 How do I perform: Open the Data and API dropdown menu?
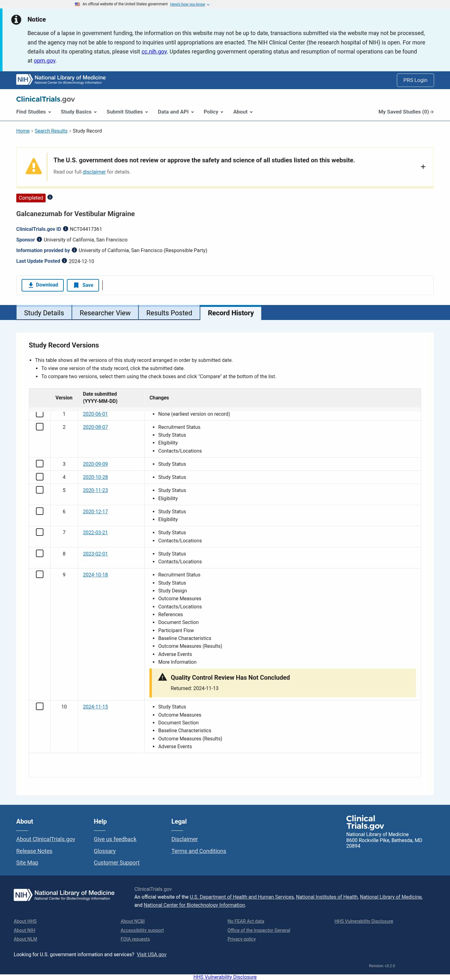pyautogui.click(x=176, y=112)
